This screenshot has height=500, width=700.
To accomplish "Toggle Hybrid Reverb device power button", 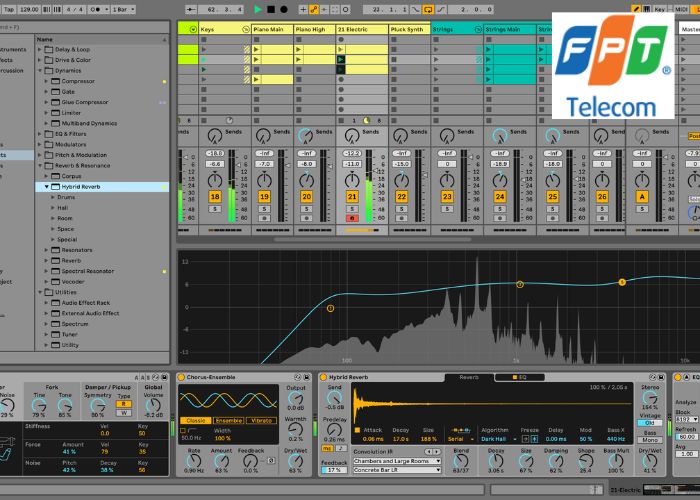I will tap(323, 377).
